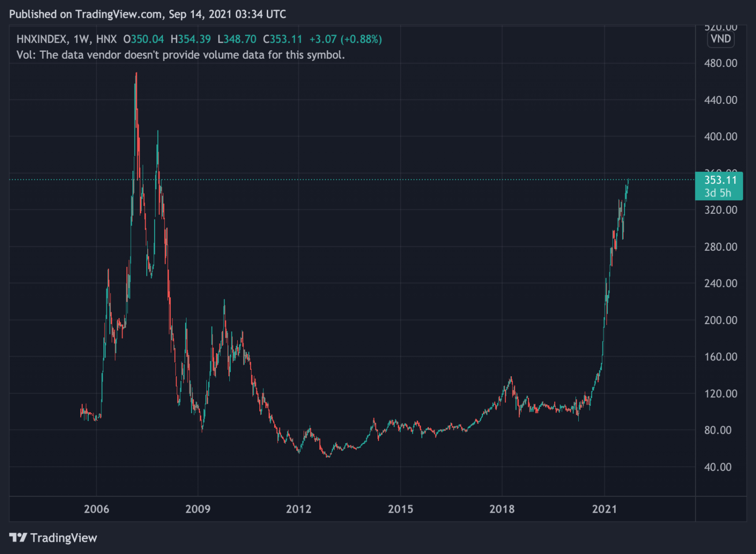756x554 pixels.
Task: Click the 2009 label on time axis
Action: pyautogui.click(x=198, y=509)
